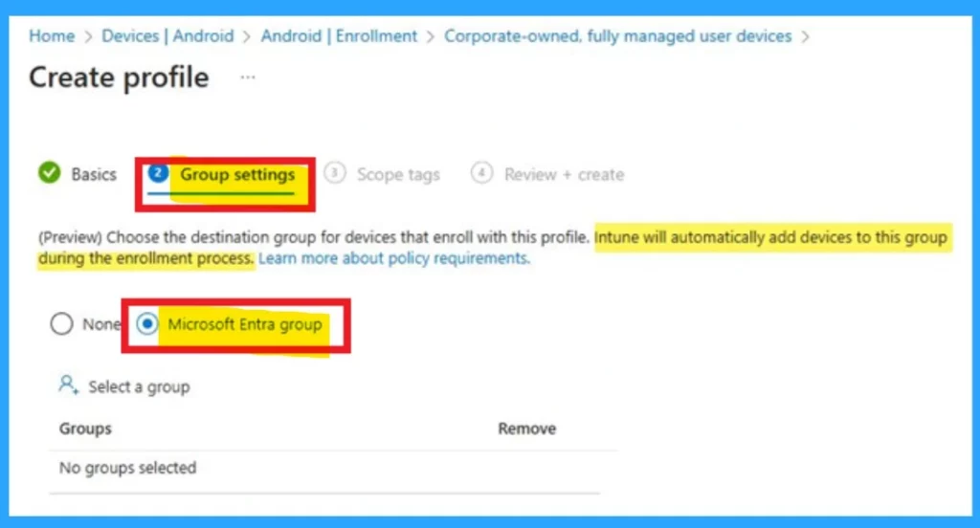980x528 pixels.
Task: Click the Create profile page title
Action: pos(119,77)
